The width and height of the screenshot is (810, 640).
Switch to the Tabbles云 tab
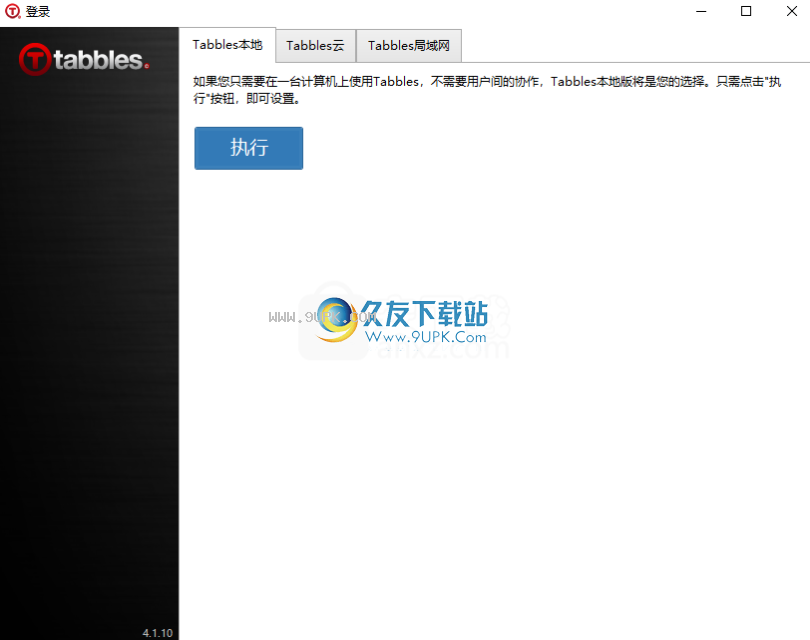[x=316, y=46]
